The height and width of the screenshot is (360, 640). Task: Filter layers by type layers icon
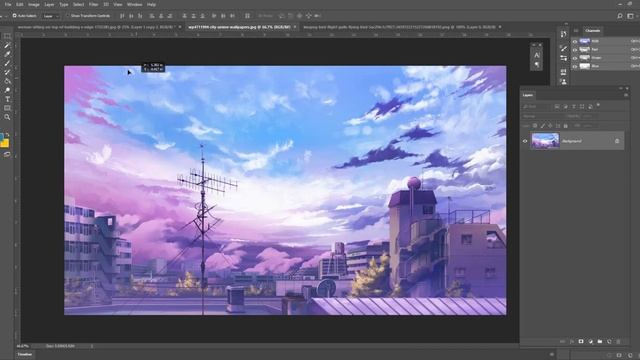click(x=573, y=107)
